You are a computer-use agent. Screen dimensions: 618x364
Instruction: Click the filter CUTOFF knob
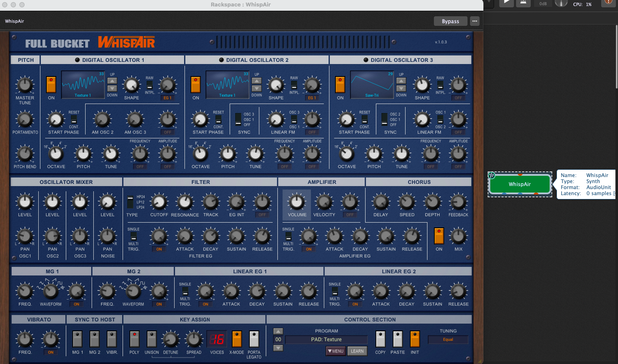point(159,202)
